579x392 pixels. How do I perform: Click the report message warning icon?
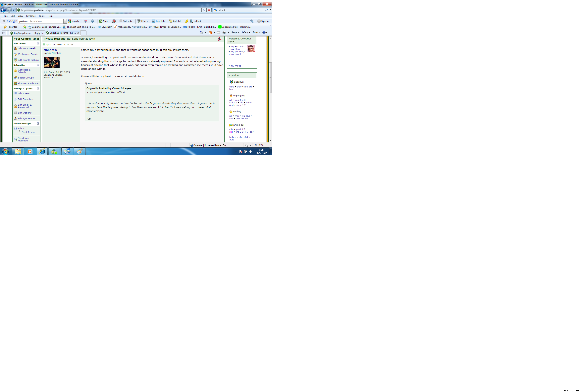click(x=219, y=39)
